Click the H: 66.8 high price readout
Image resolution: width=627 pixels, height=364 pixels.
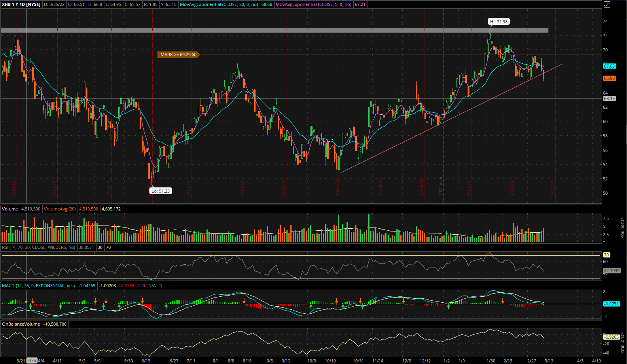click(95, 4)
